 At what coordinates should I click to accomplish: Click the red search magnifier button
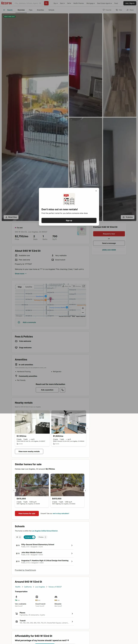[46, 3]
